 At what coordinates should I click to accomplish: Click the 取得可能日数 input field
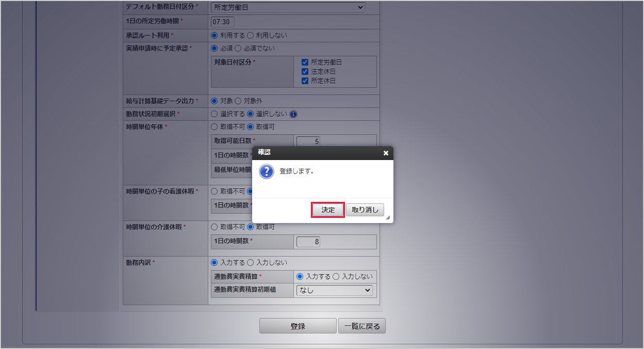coord(308,141)
